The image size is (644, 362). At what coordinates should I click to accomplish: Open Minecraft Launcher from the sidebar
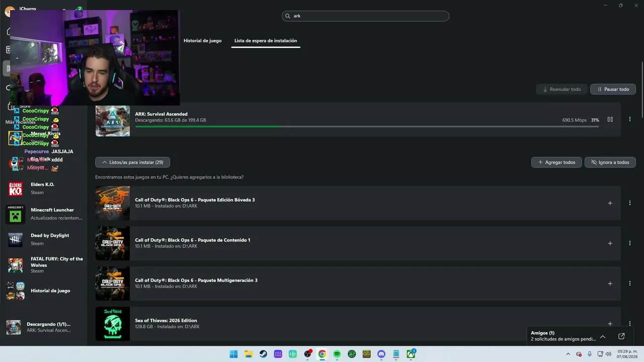[44, 214]
